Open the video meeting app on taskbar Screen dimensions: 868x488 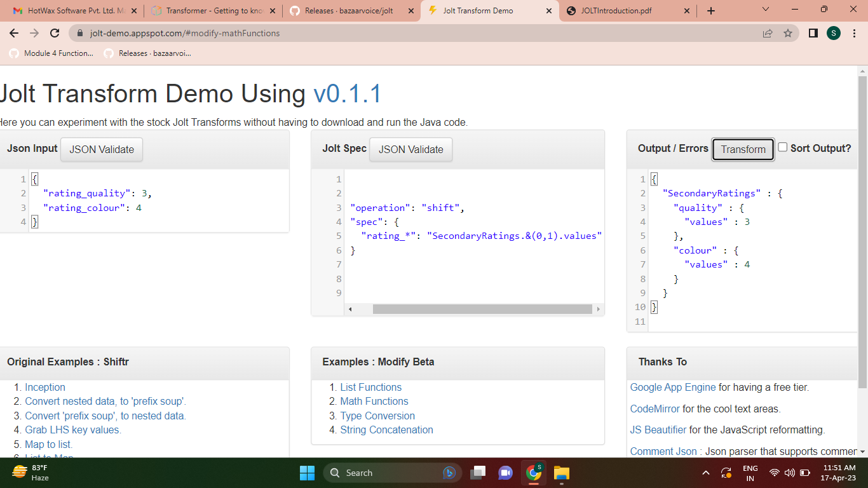[x=506, y=473]
